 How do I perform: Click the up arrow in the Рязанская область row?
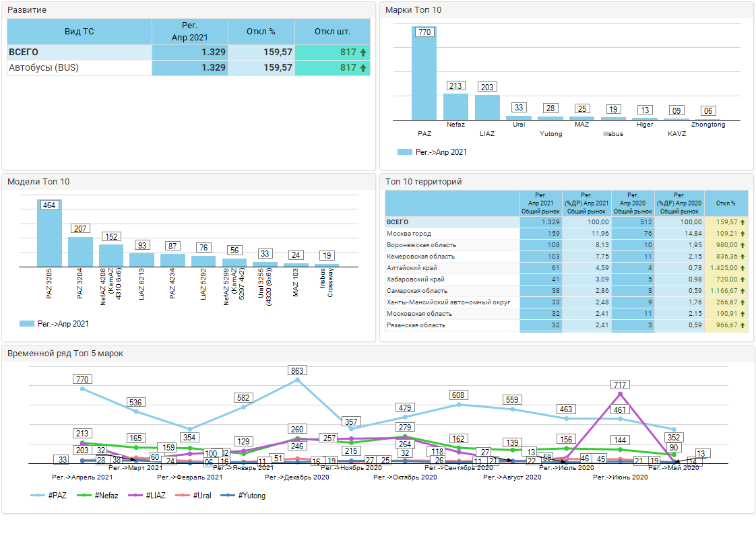point(743,325)
